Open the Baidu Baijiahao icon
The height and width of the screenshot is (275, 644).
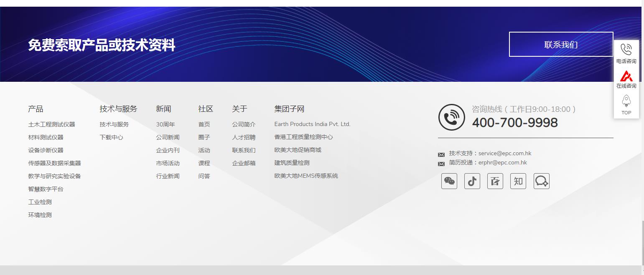[495, 181]
